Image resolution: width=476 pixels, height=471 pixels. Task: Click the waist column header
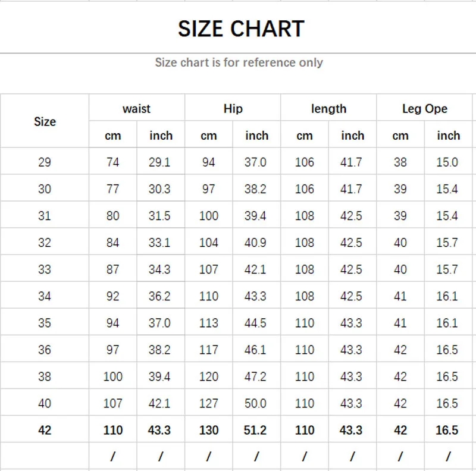pyautogui.click(x=136, y=109)
